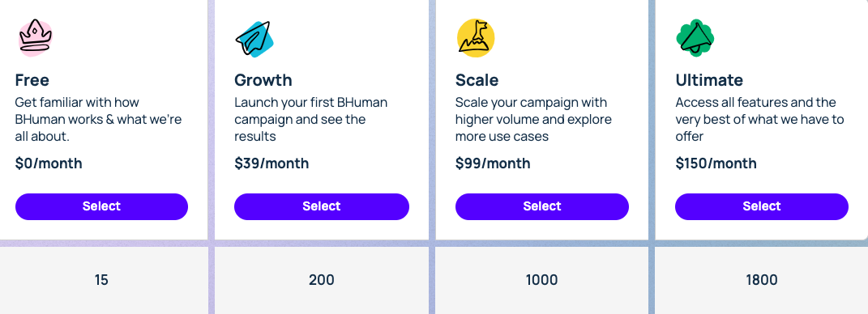
Task: Click the 1800 value under Ultimate
Action: click(762, 280)
